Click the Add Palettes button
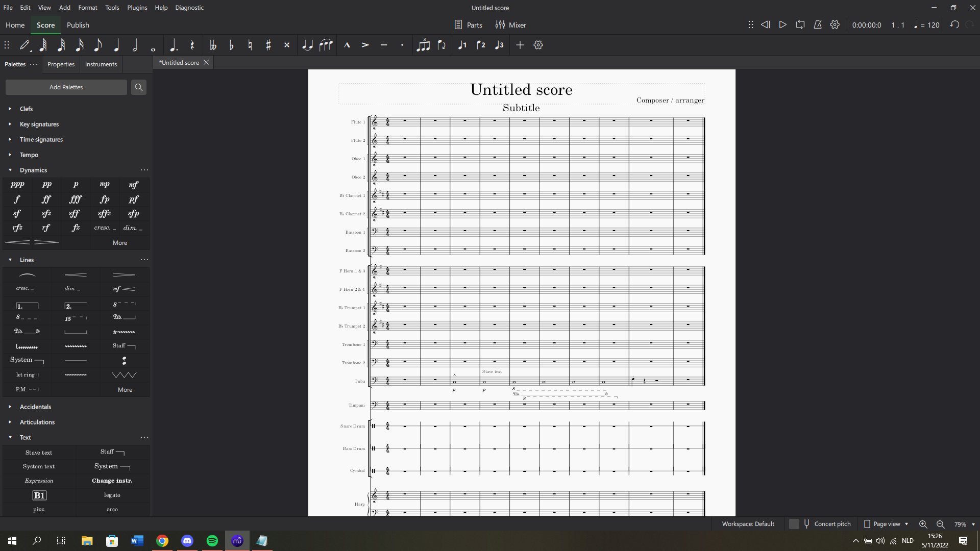 pos(66,87)
